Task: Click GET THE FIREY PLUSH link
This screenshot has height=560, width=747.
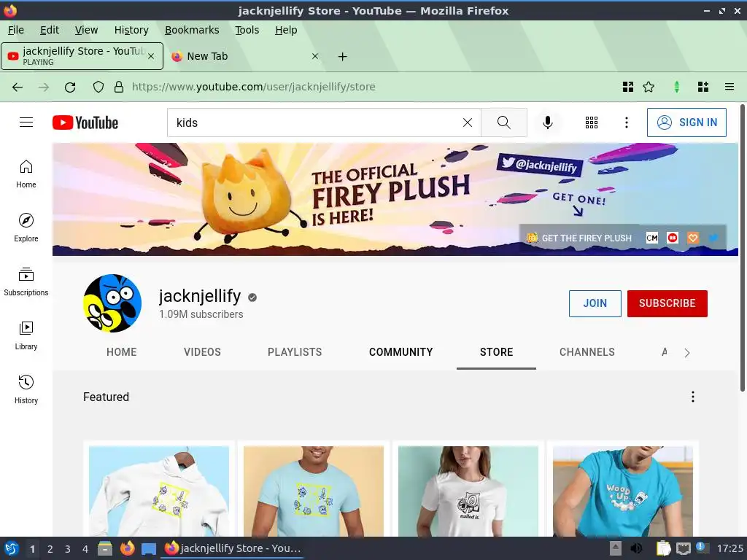Action: (580, 238)
